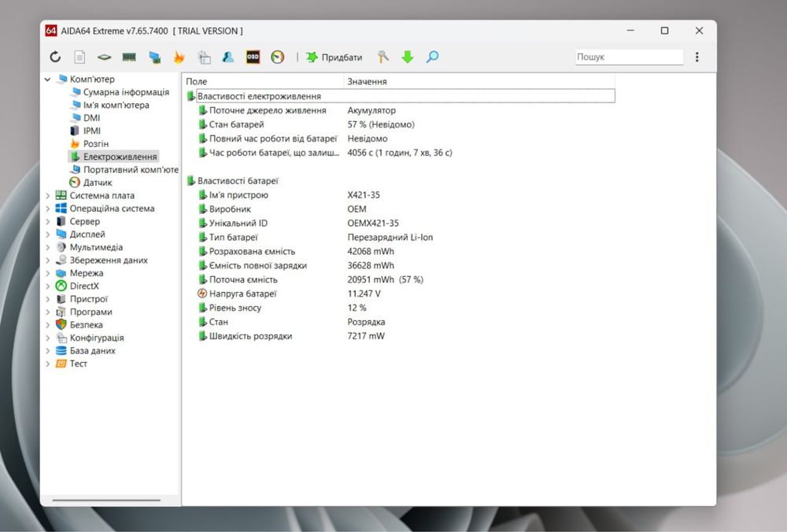Click the CPU chip toolbar icon
Image resolution: width=787 pixels, height=532 pixels.
(x=104, y=57)
